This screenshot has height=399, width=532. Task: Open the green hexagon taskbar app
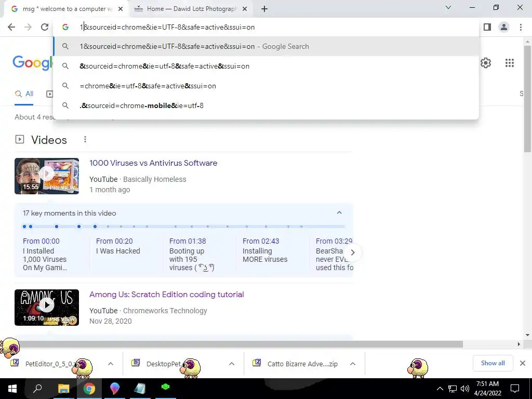[x=166, y=387]
